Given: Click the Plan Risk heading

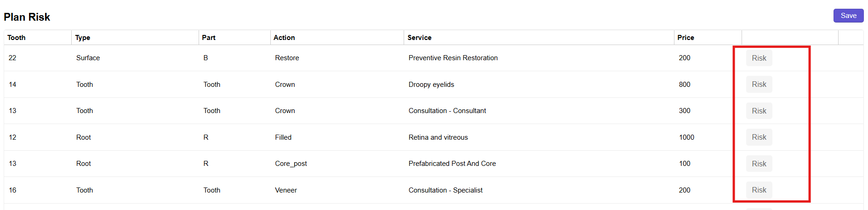Looking at the screenshot, I should tap(27, 17).
